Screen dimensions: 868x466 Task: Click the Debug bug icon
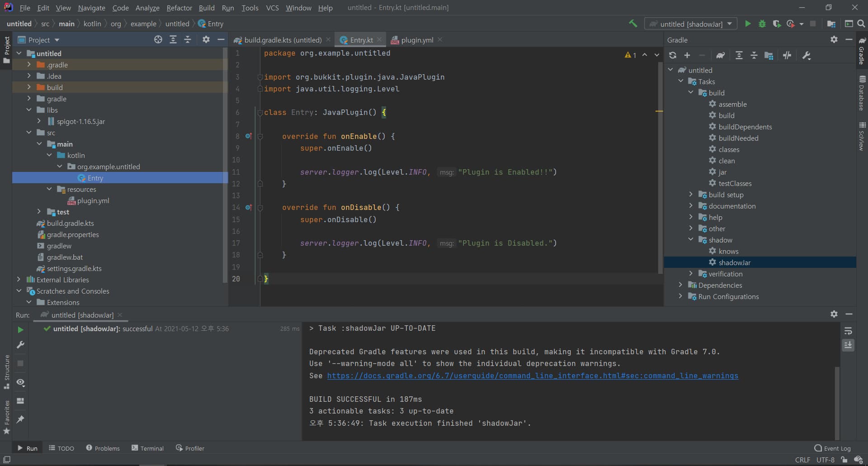(762, 24)
